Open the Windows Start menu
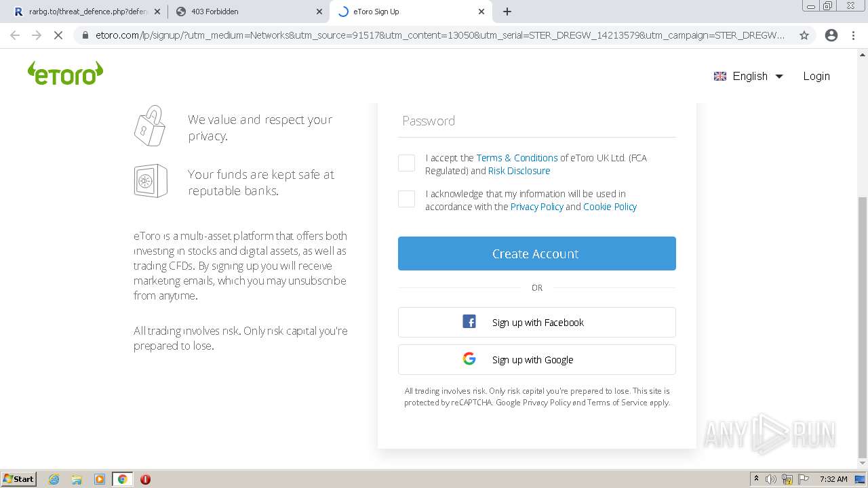 coord(19,479)
